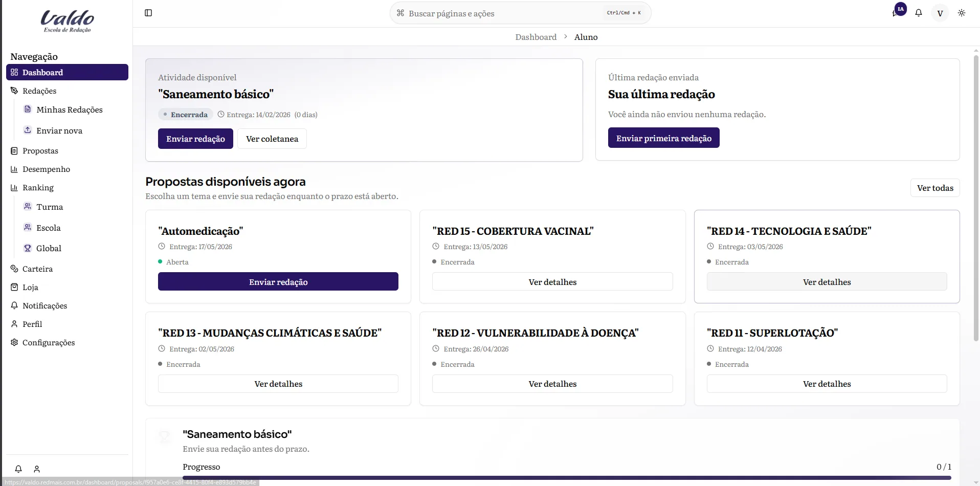Click the "Sua última redação" heading
The width and height of the screenshot is (980, 486).
pyautogui.click(x=661, y=94)
